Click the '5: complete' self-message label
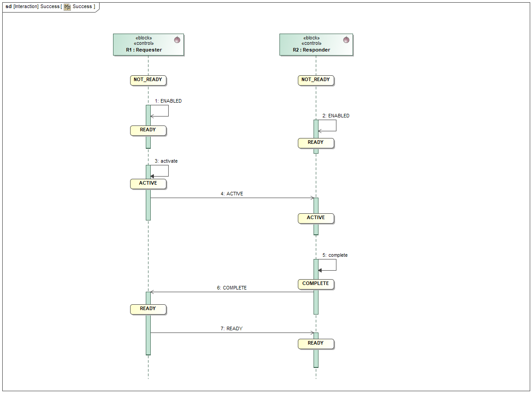 [335, 255]
